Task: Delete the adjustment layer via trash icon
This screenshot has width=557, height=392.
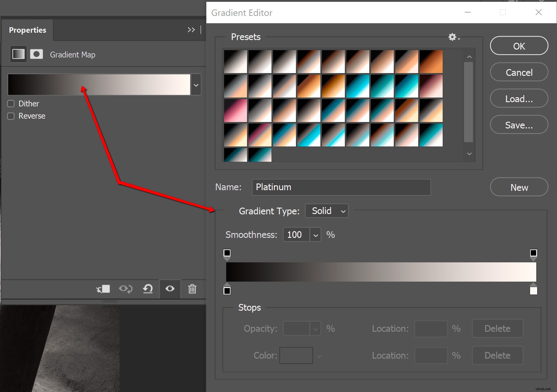Action: click(192, 289)
